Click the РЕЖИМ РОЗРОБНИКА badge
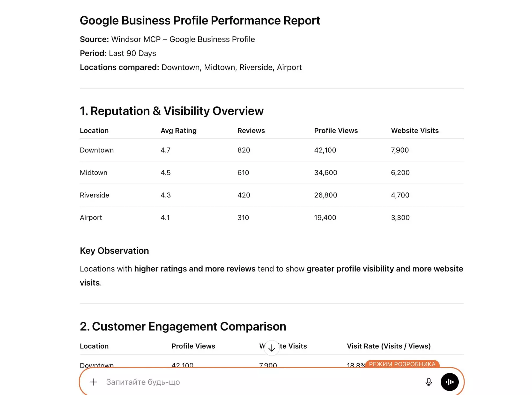The width and height of the screenshot is (532, 395). [402, 364]
